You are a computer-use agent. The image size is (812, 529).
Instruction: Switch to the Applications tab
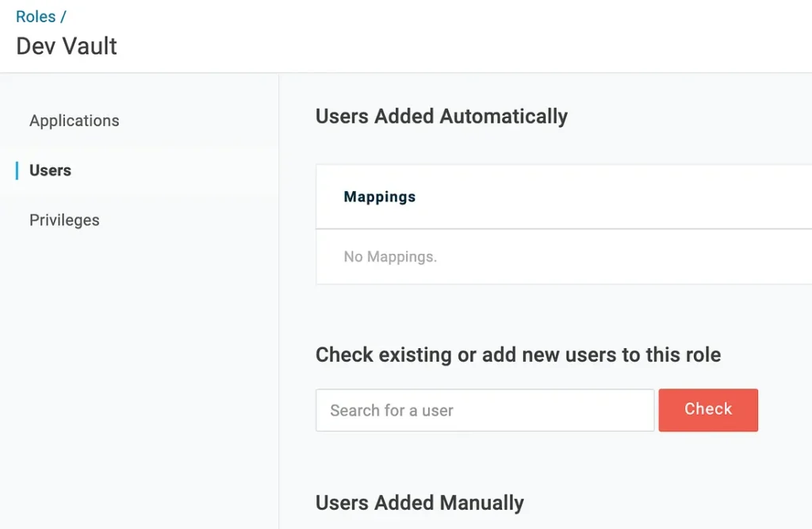74,121
